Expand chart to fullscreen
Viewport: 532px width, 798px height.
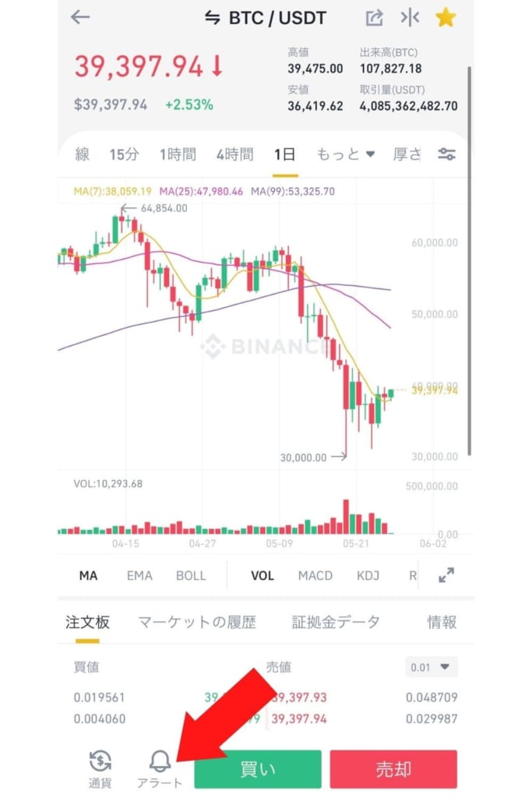pyautogui.click(x=446, y=575)
